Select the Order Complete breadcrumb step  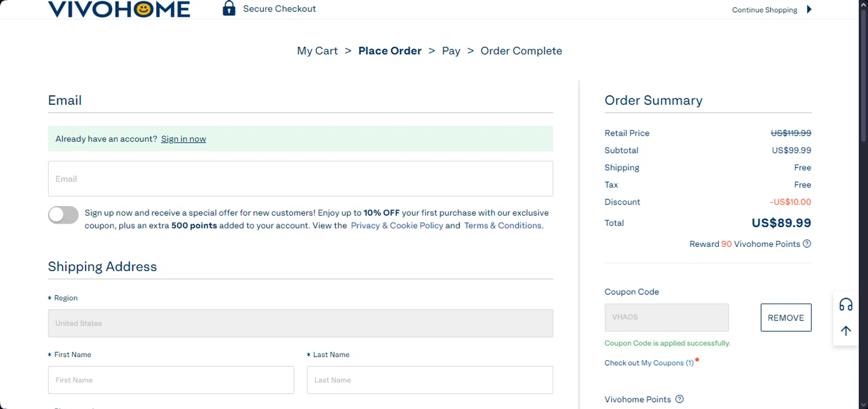click(521, 51)
